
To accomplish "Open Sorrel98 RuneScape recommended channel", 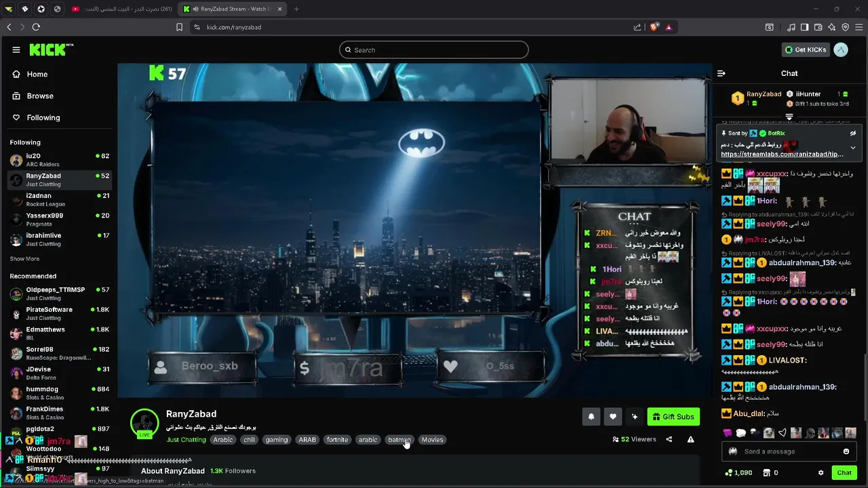I will click(x=59, y=353).
